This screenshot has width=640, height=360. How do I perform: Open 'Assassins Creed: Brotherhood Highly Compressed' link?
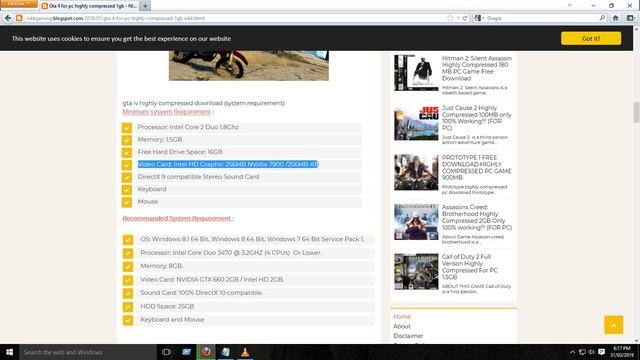coord(477,217)
